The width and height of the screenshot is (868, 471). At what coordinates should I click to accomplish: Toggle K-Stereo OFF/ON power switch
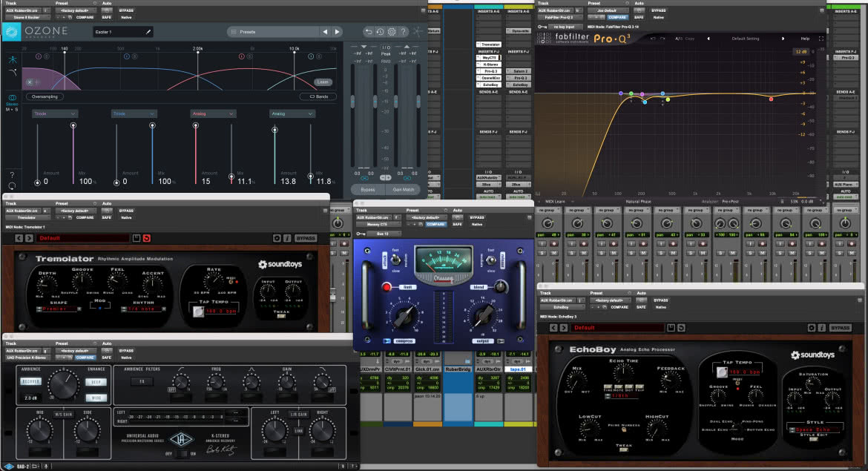pyautogui.click(x=180, y=454)
